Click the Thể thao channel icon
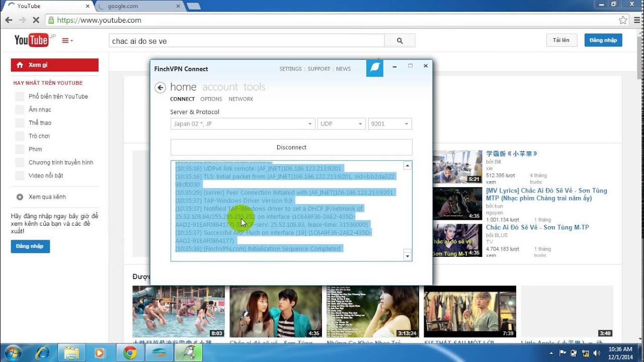The height and width of the screenshot is (362, 644). (x=20, y=123)
